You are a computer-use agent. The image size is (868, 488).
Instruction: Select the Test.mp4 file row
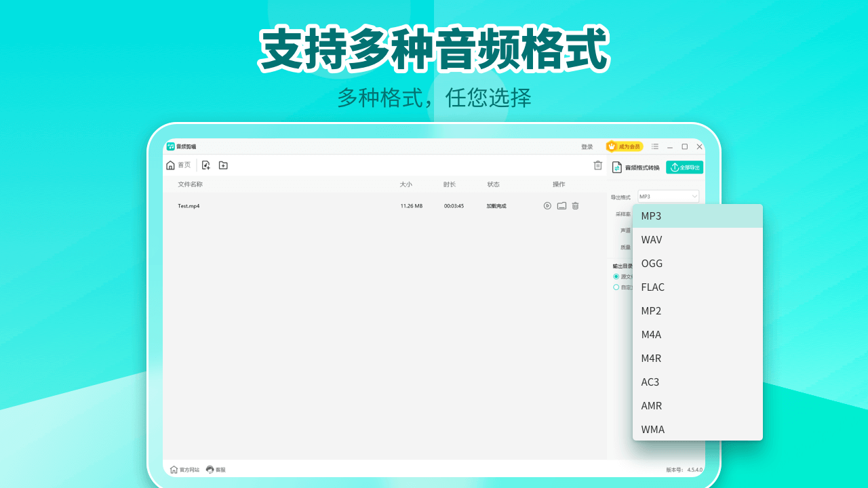click(x=384, y=206)
